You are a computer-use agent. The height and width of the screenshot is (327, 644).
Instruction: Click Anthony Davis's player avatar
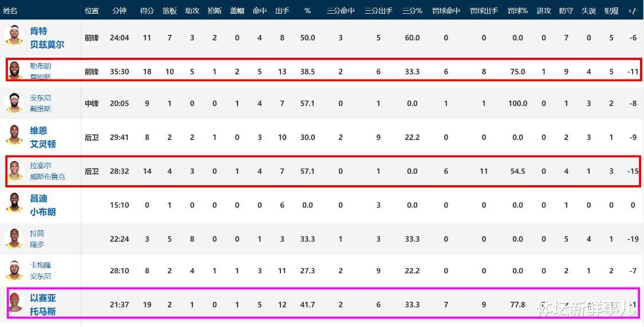click(14, 103)
